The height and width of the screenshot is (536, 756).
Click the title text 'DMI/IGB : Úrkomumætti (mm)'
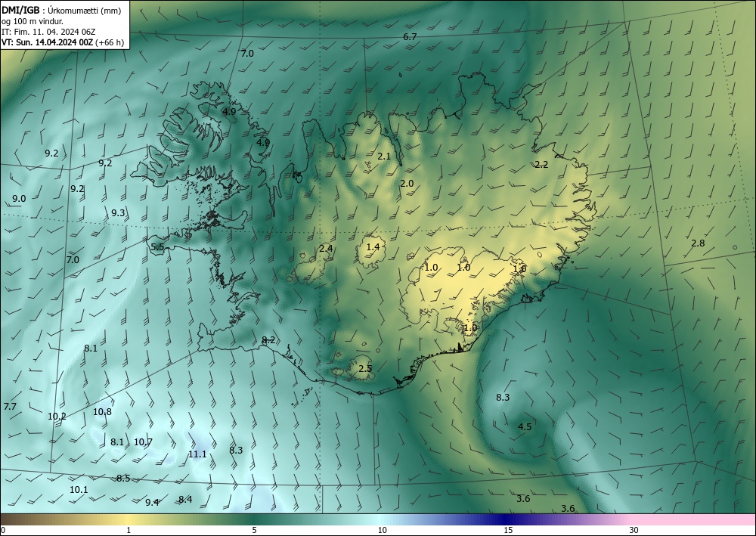coord(60,11)
